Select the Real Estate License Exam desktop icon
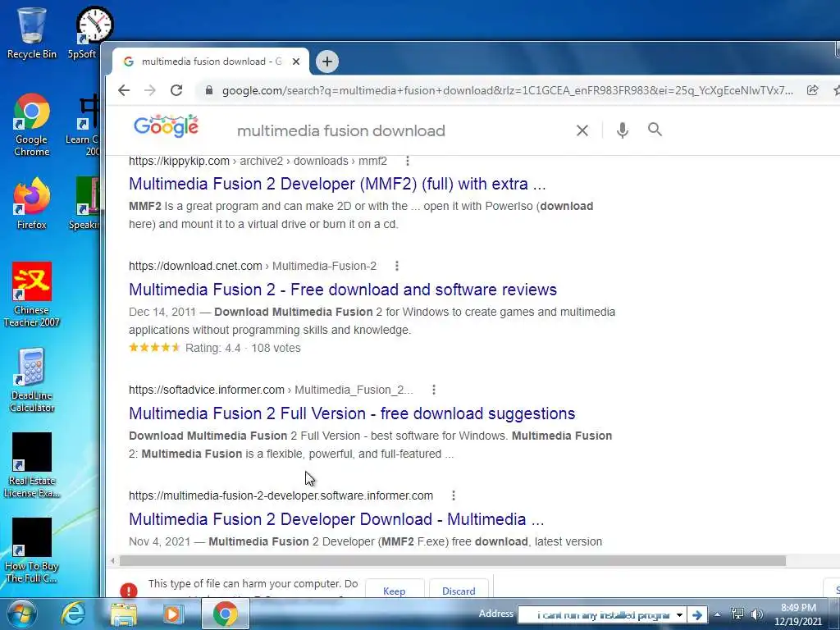 tap(32, 466)
